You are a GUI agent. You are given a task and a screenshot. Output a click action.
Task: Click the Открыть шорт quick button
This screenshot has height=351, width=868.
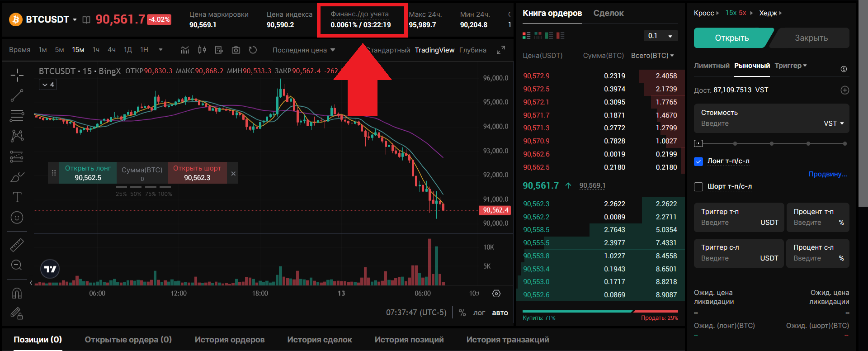pyautogui.click(x=197, y=173)
